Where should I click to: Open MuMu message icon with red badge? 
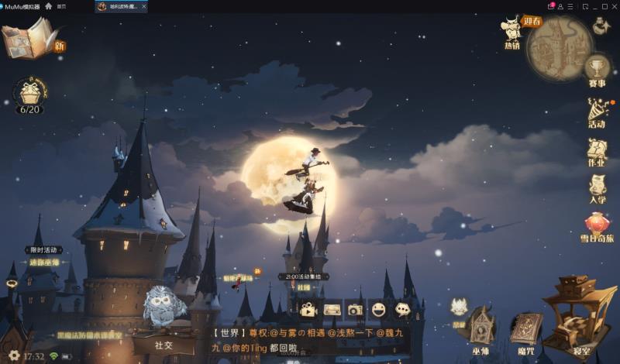pyautogui.click(x=551, y=6)
